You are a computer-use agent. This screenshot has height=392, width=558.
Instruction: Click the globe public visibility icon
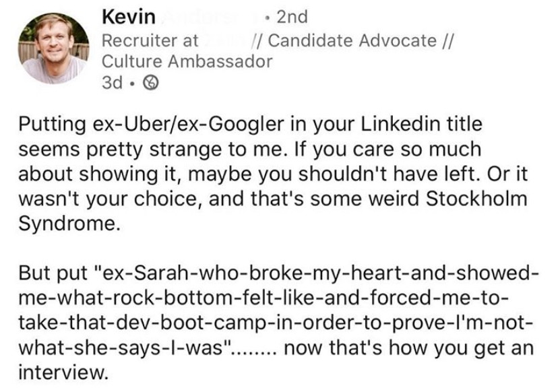(x=150, y=83)
